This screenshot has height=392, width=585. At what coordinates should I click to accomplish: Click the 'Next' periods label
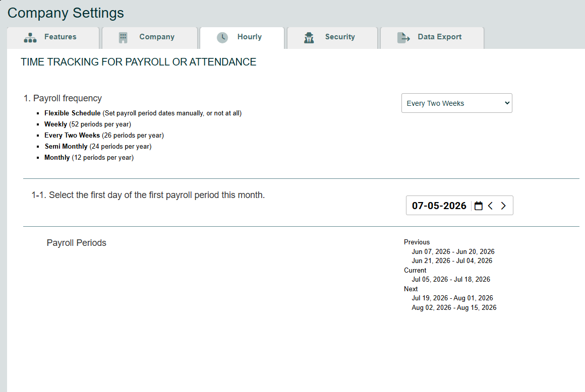[411, 289]
